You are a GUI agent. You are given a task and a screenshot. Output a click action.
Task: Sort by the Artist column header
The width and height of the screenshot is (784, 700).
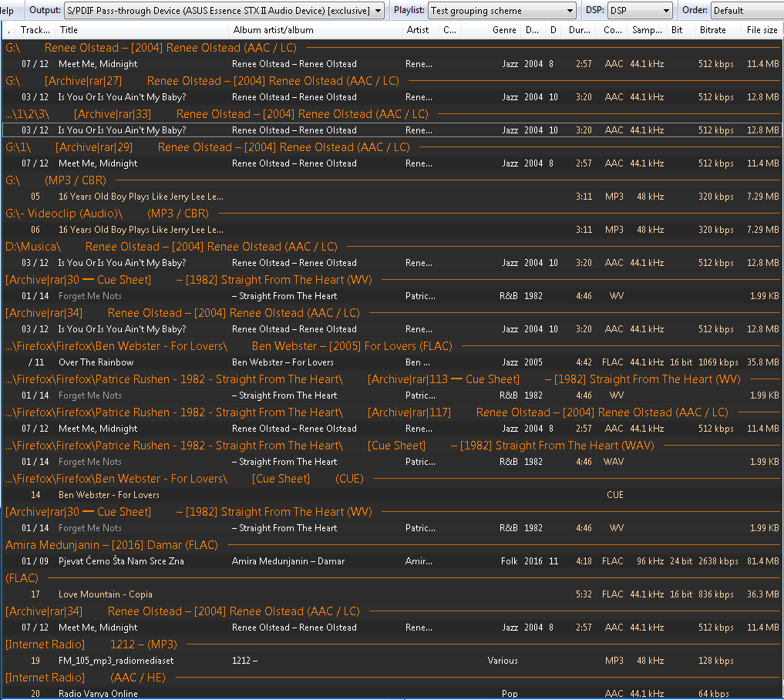pyautogui.click(x=420, y=30)
